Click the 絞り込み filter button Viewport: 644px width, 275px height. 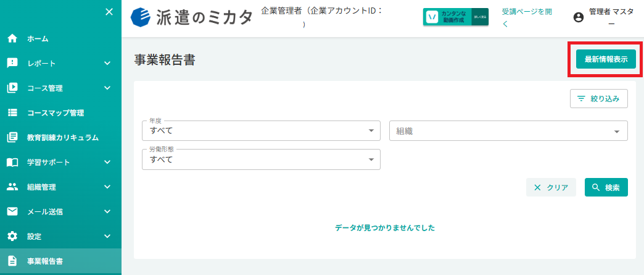599,99
